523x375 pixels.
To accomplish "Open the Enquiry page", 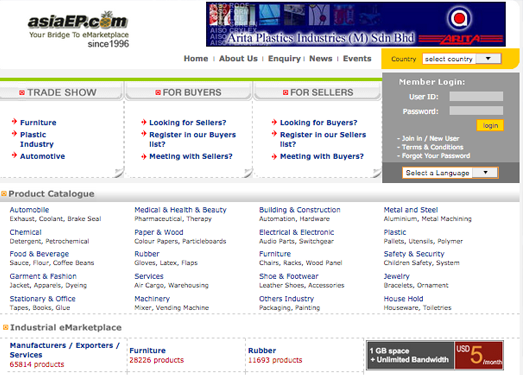I will click(284, 59).
